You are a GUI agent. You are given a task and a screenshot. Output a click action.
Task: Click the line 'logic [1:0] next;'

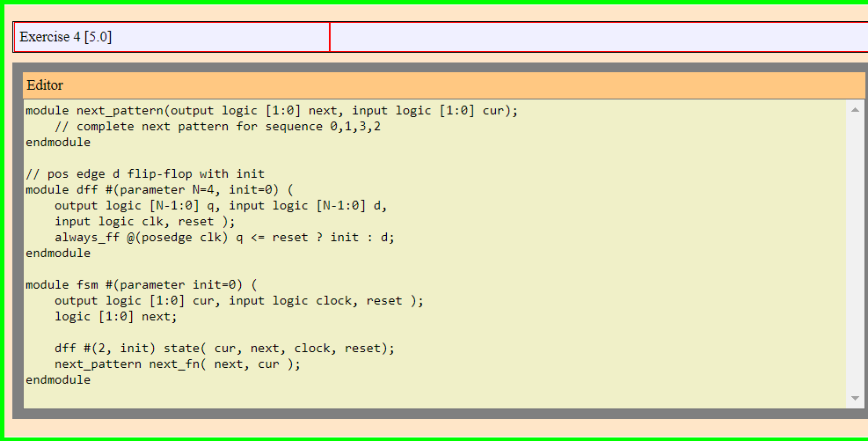[116, 316]
